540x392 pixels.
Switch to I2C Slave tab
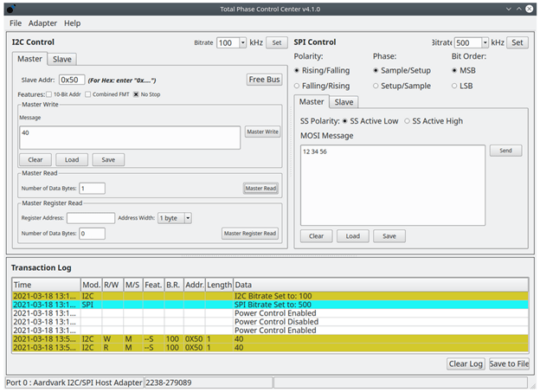coord(62,59)
